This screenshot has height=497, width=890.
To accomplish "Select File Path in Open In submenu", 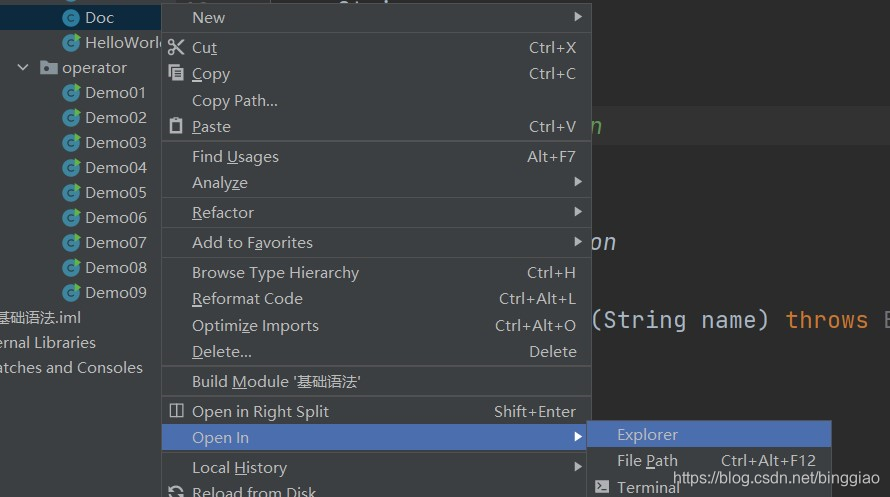I will click(x=709, y=461).
